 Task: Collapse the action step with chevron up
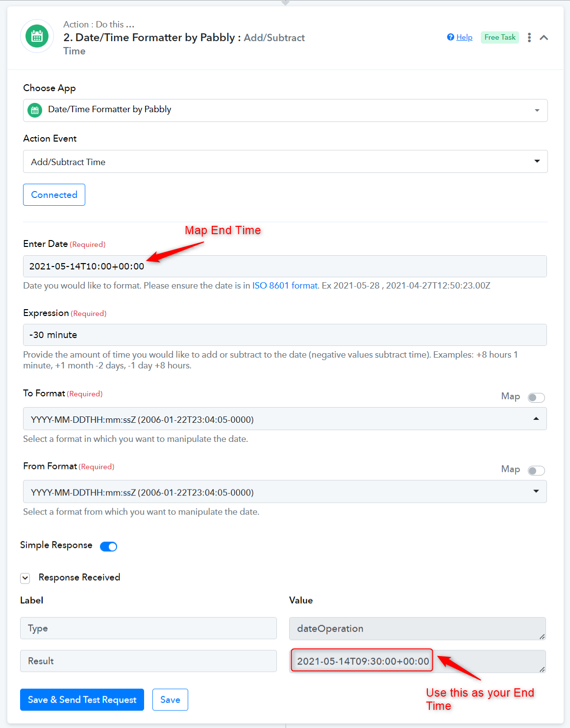click(x=544, y=38)
